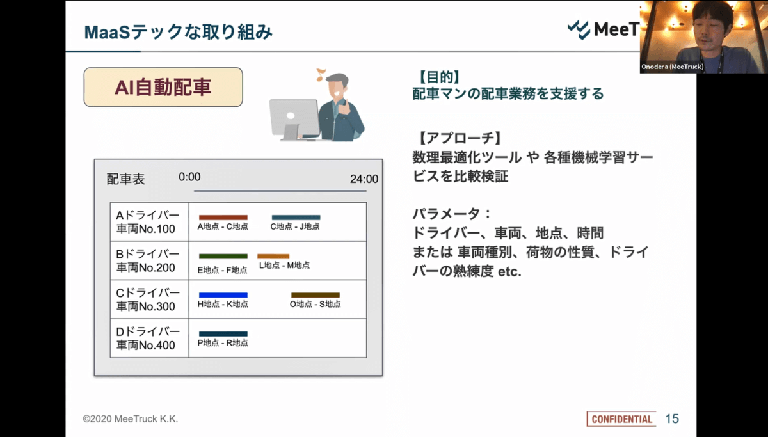This screenshot has width=768, height=437.
Task: Click the 【アプローチ】 heading
Action: tap(457, 139)
